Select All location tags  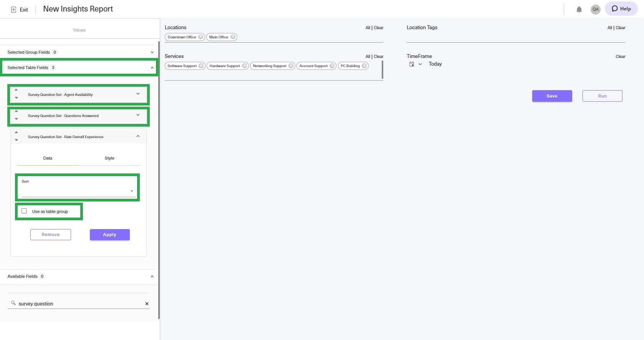(x=609, y=28)
